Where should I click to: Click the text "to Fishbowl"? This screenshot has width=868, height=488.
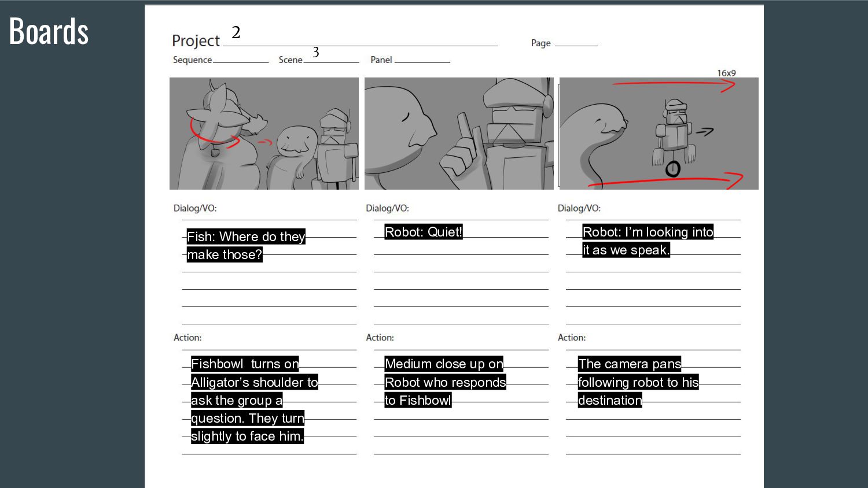418,400
